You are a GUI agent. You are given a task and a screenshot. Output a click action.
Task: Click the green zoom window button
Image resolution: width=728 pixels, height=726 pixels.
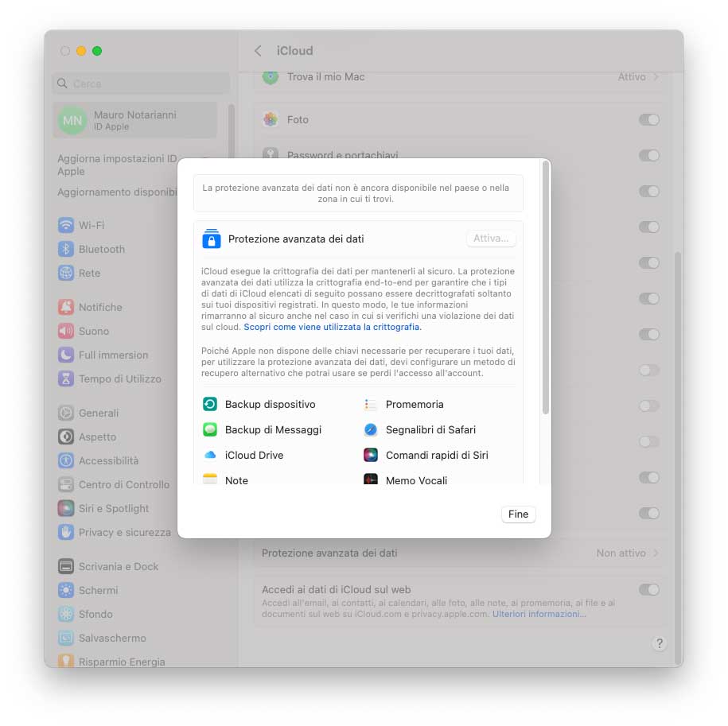tap(97, 51)
